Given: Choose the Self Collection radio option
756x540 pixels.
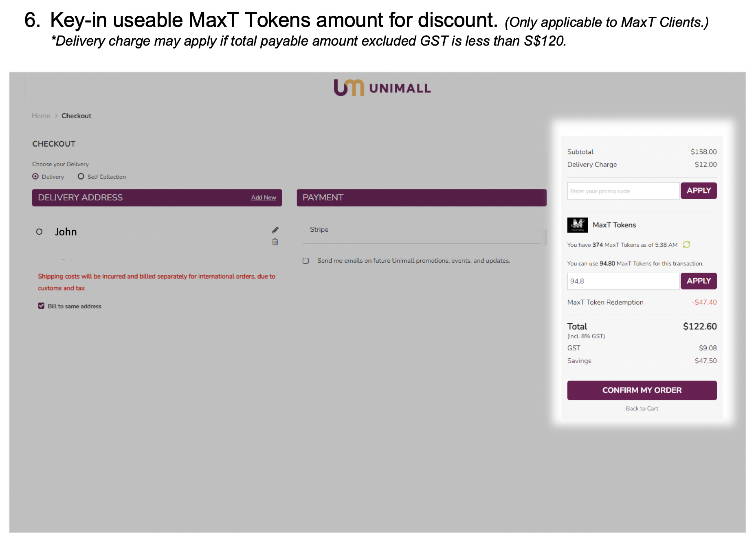Looking at the screenshot, I should (81, 176).
